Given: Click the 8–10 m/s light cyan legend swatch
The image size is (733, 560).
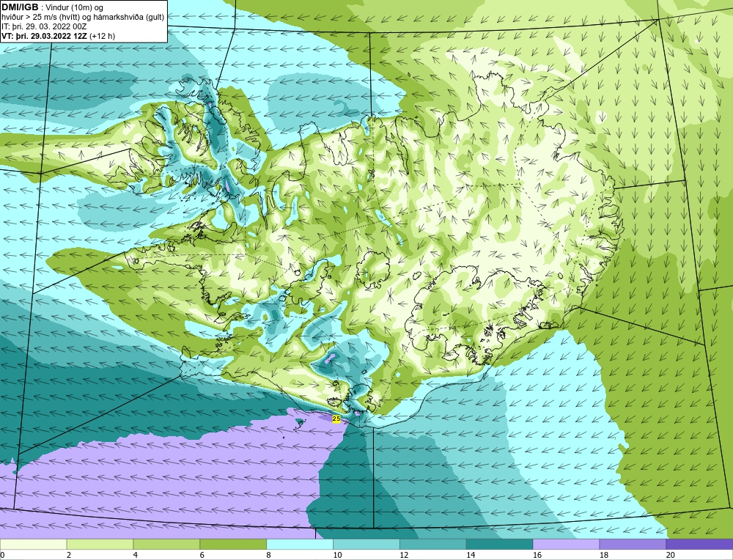Looking at the screenshot, I should point(300,545).
